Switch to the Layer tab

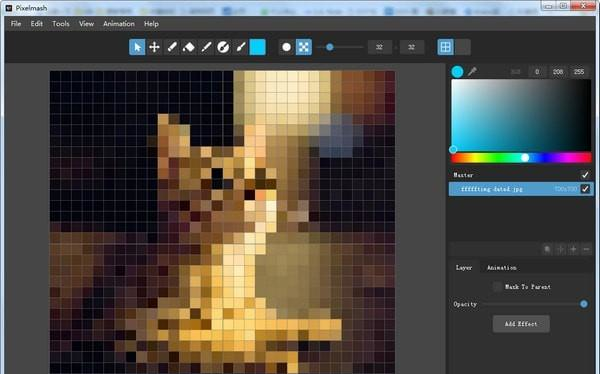coord(464,268)
